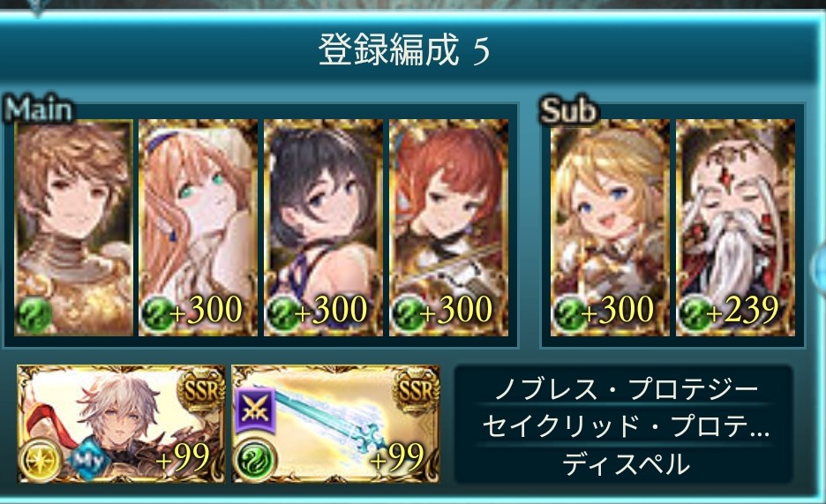Select the white-bearded old man portrait

[x=735, y=228]
